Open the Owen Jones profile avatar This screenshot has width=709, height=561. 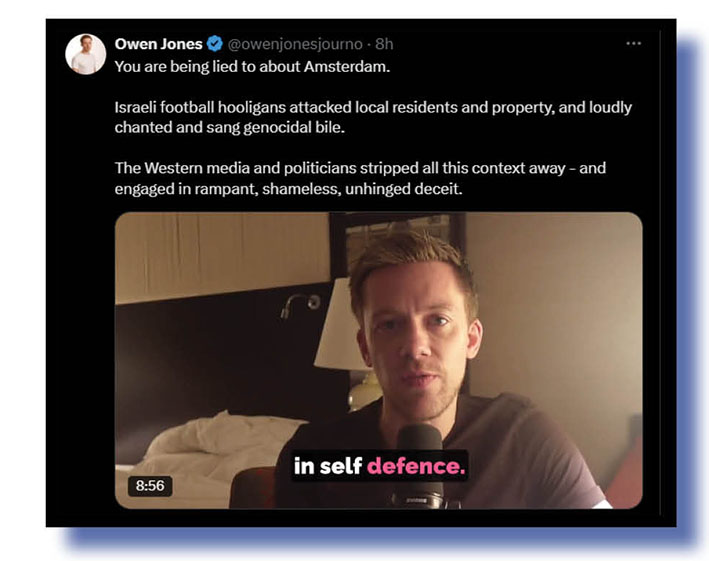click(85, 54)
